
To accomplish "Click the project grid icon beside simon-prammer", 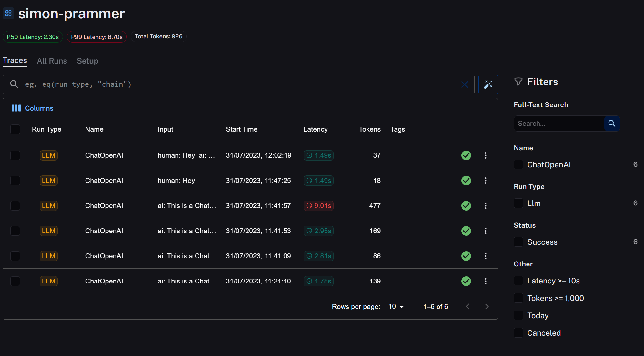I will point(8,13).
